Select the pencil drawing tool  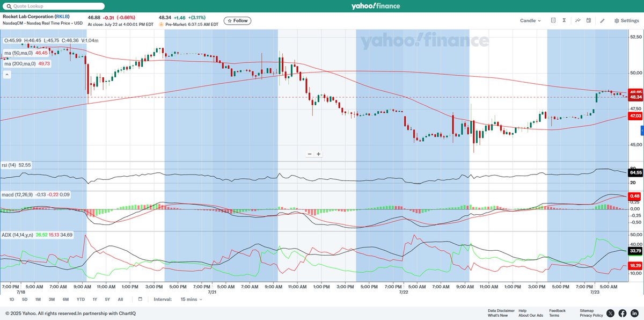(602, 21)
